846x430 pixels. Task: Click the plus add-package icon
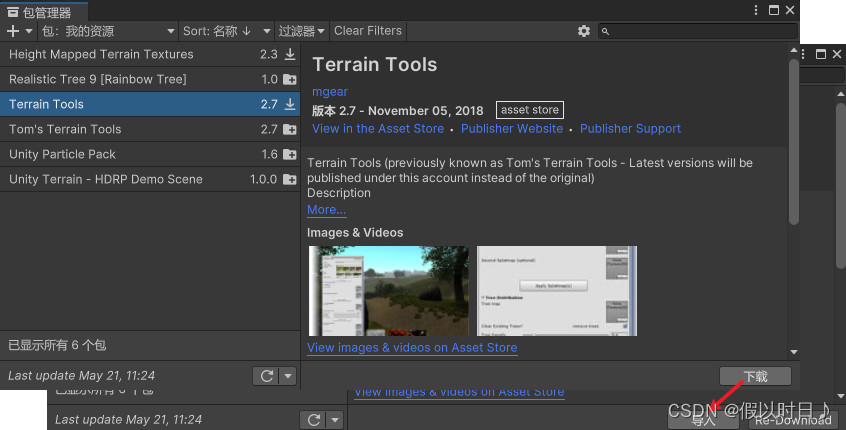click(12, 31)
